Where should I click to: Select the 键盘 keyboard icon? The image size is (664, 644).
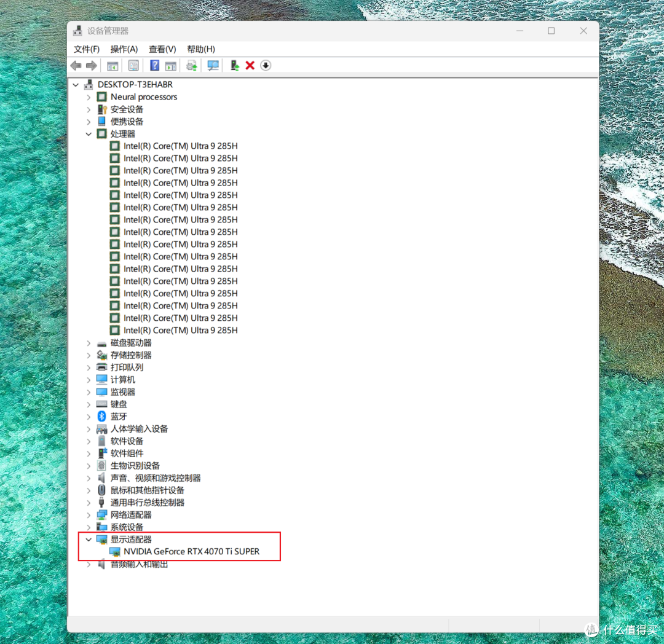tap(101, 404)
